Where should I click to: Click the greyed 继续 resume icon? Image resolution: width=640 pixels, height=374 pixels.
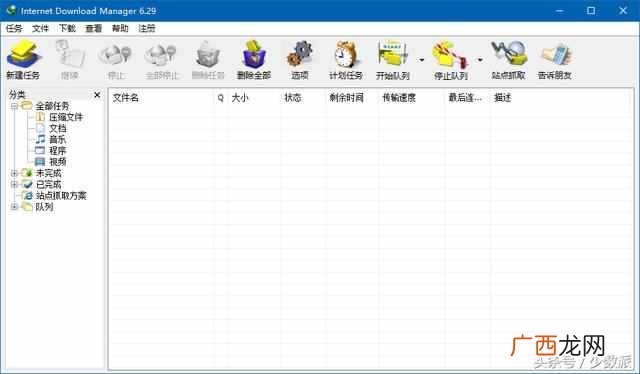(69, 60)
